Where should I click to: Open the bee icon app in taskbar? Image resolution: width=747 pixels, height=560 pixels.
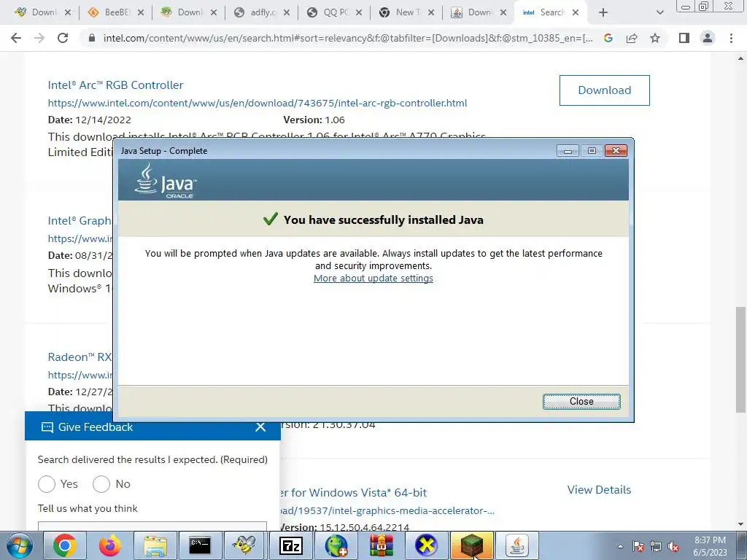pyautogui.click(x=245, y=545)
